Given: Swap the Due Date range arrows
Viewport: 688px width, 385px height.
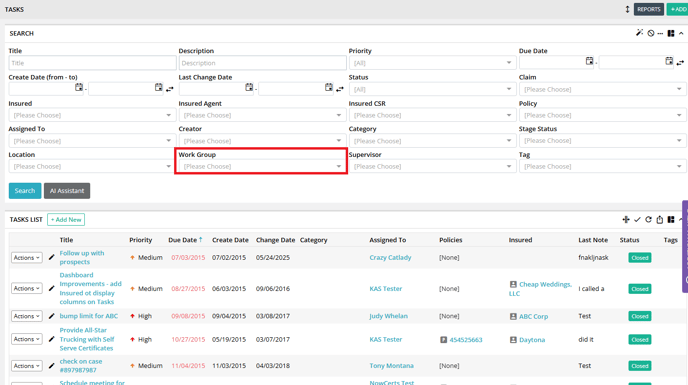Looking at the screenshot, I should tap(680, 63).
